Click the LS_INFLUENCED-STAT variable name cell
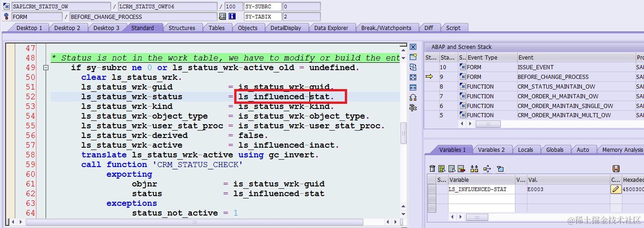 coord(481,189)
